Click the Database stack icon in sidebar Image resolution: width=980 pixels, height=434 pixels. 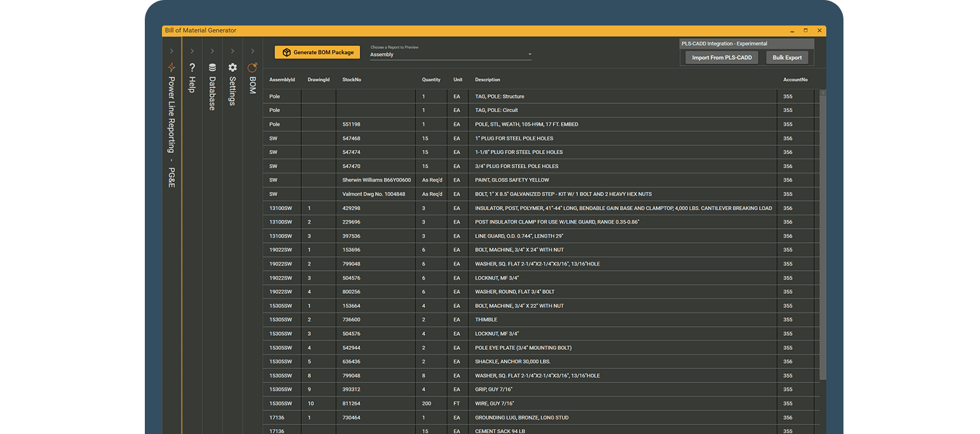(212, 68)
